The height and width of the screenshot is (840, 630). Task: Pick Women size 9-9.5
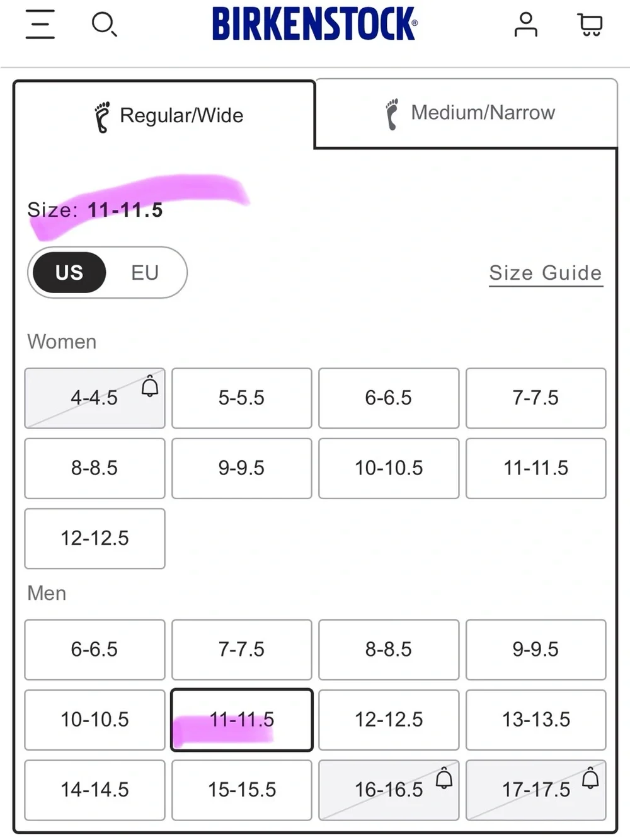pyautogui.click(x=242, y=468)
